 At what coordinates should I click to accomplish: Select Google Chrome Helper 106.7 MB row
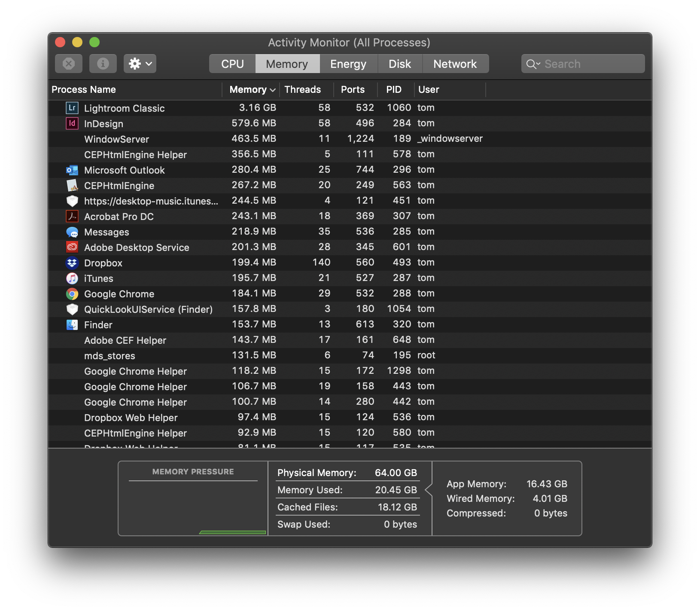[x=350, y=386]
